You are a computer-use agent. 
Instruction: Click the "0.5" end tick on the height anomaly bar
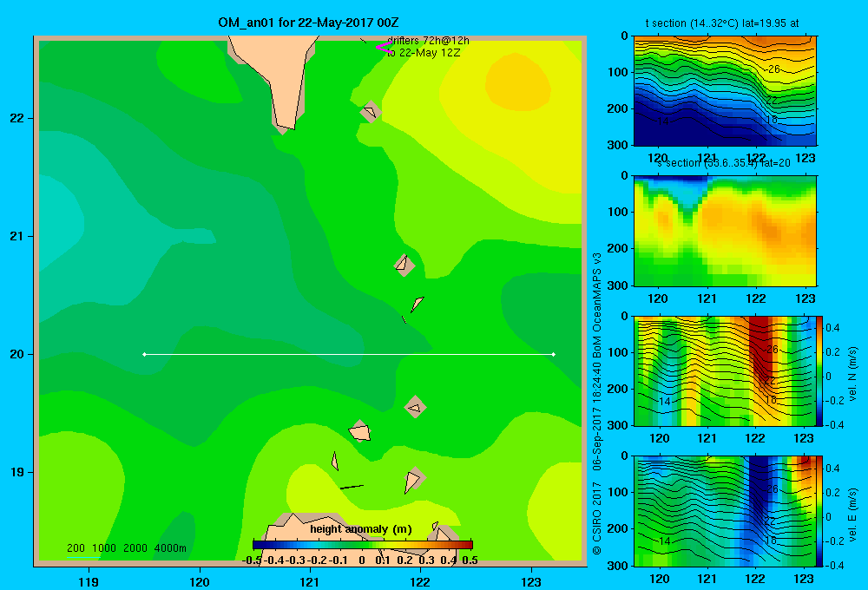coord(470,560)
